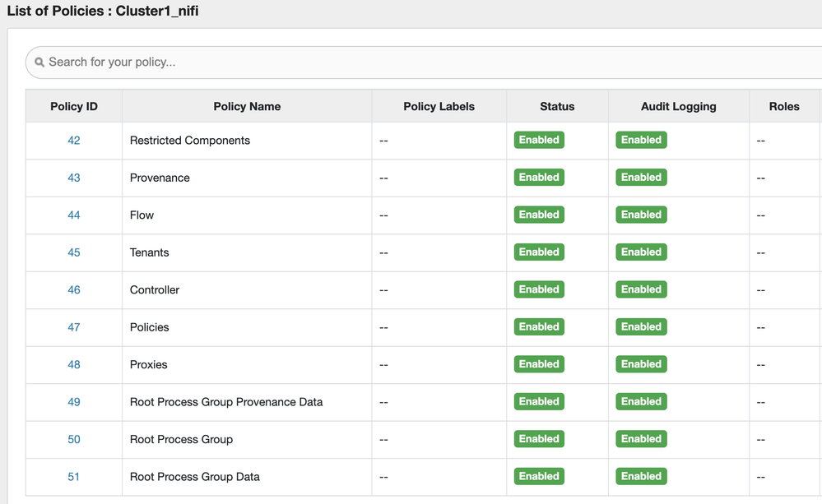This screenshot has height=504, width=822.
Task: Open policy ID 45 link
Action: pos(74,252)
